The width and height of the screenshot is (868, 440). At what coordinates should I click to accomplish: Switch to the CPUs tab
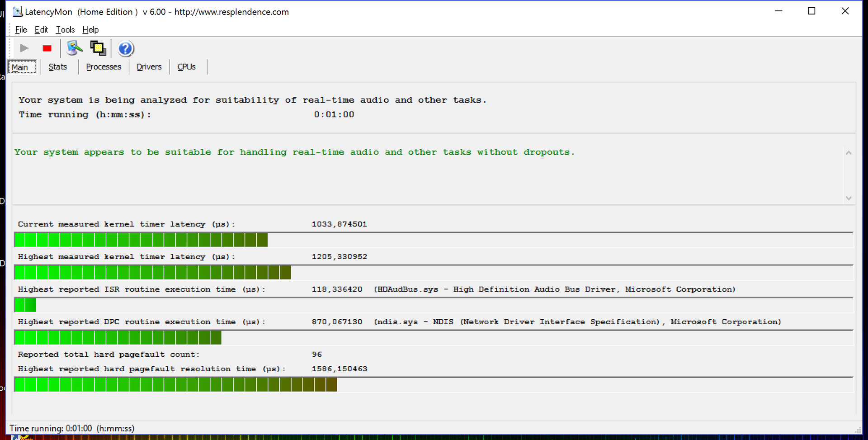tap(187, 67)
